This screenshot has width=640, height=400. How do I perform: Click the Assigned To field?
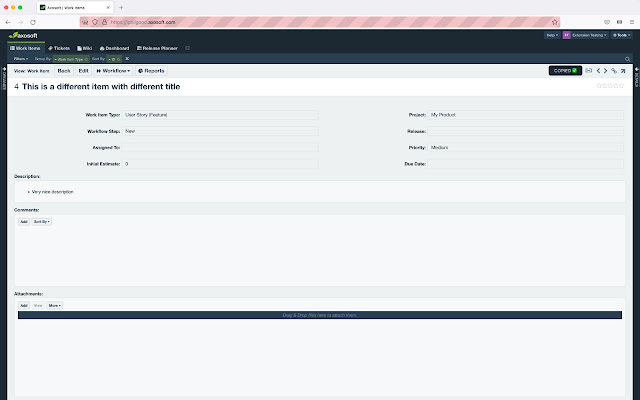coord(220,147)
